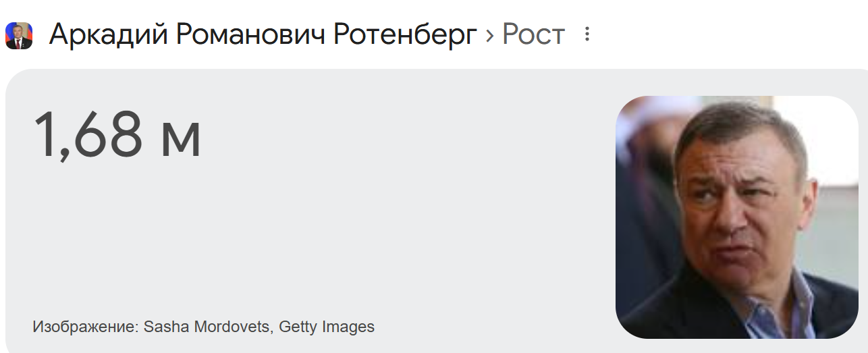The image size is (868, 353).
Task: Click the Sasha Mordovets photographer name
Action: (x=208, y=327)
